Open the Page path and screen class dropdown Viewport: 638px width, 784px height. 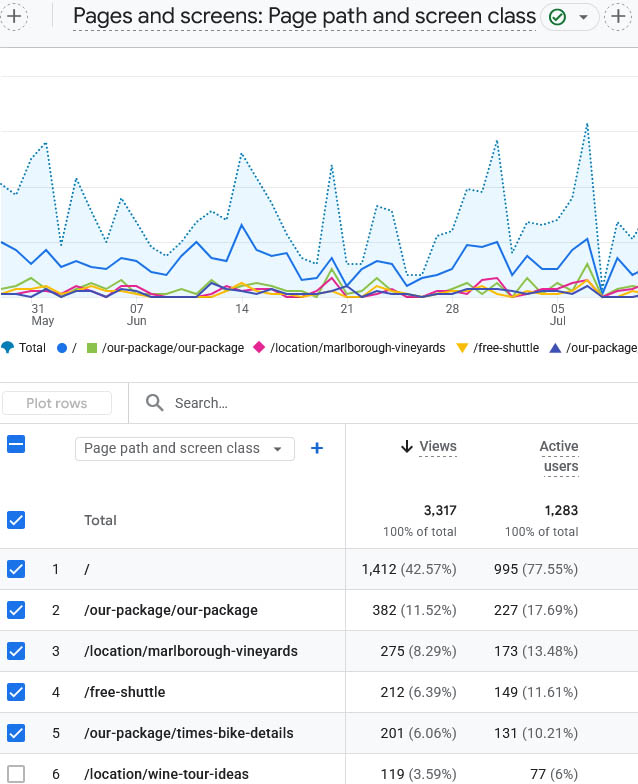(184, 448)
